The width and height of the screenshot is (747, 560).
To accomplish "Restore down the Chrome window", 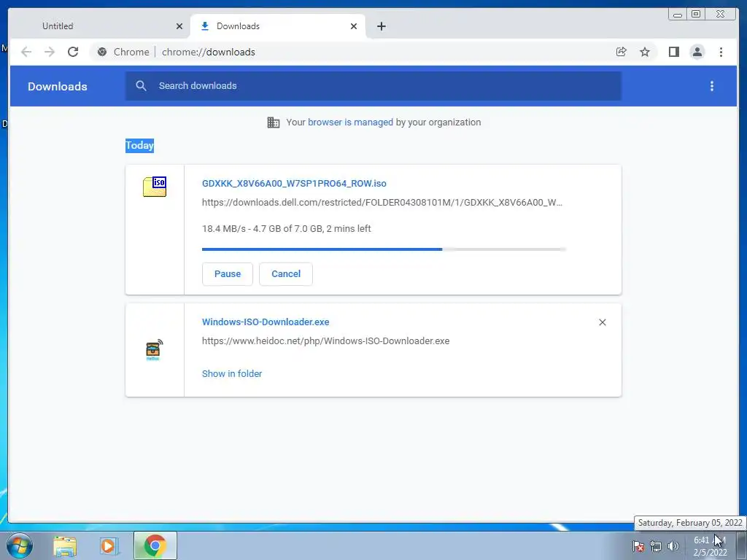I will [x=696, y=15].
